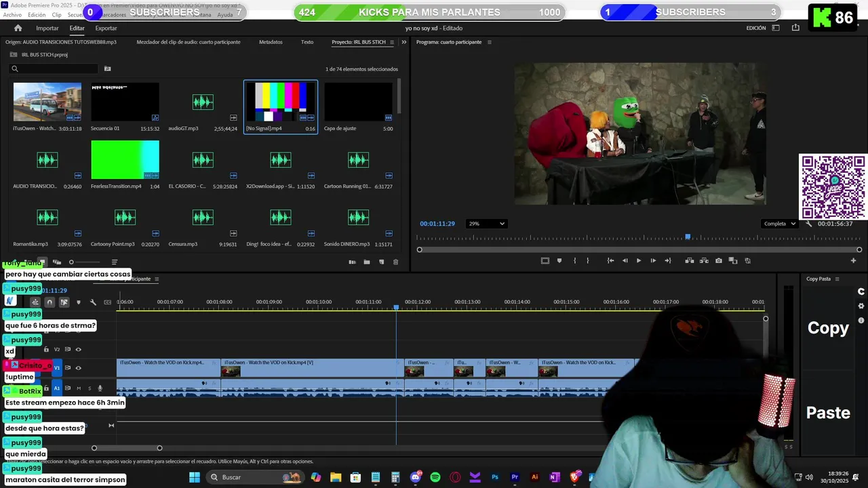
Task: Open the project panel hamburger menu
Action: pyautogui.click(x=392, y=42)
